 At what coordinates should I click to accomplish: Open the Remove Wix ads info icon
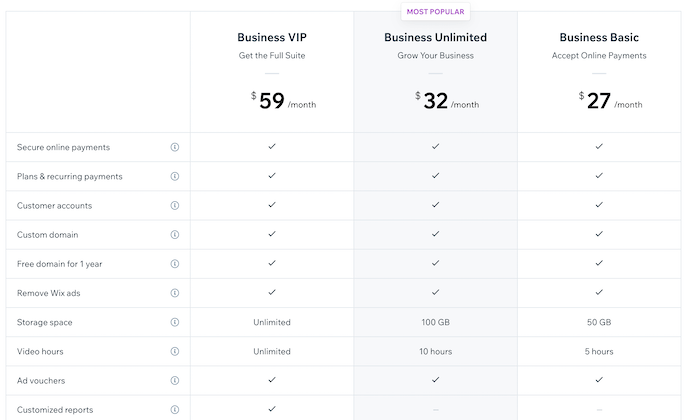(x=175, y=293)
